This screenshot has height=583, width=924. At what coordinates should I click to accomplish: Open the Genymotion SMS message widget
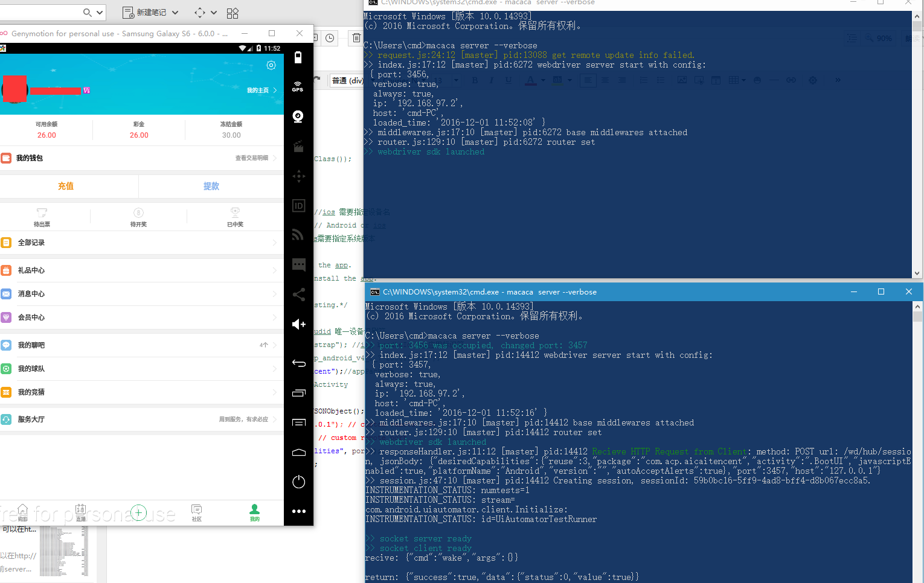tap(298, 265)
